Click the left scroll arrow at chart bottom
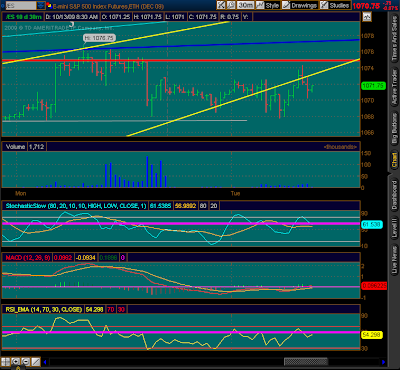Image resolution: width=400 pixels, height=370 pixels. click(x=45, y=362)
